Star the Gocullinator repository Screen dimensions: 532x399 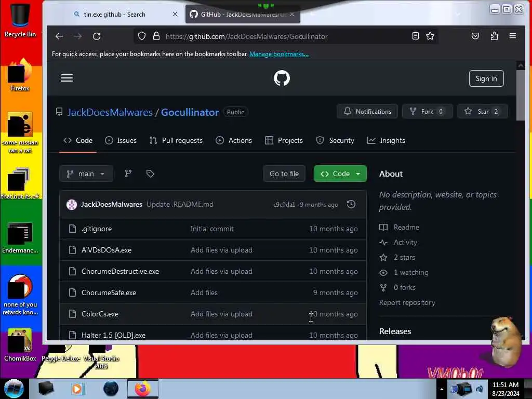coord(483,111)
